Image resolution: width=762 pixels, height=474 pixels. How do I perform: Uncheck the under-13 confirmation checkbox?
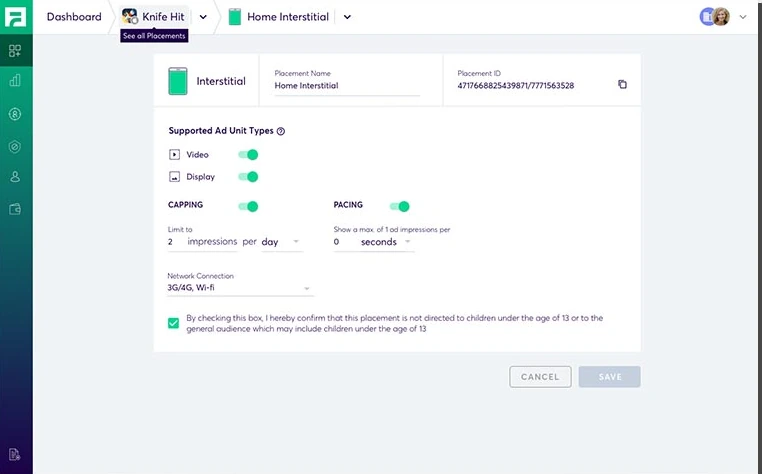173,323
